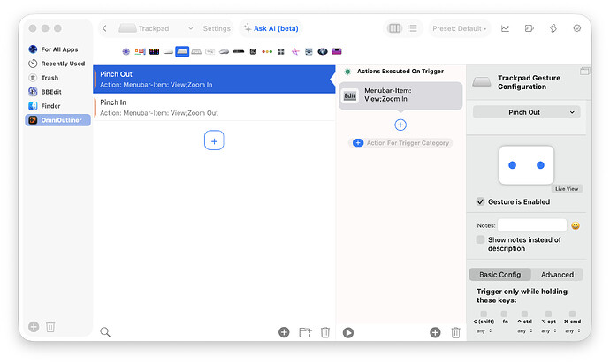This screenshot has height=364, width=610.
Task: Expand the Preset: Default dropdown
Action: click(x=460, y=28)
